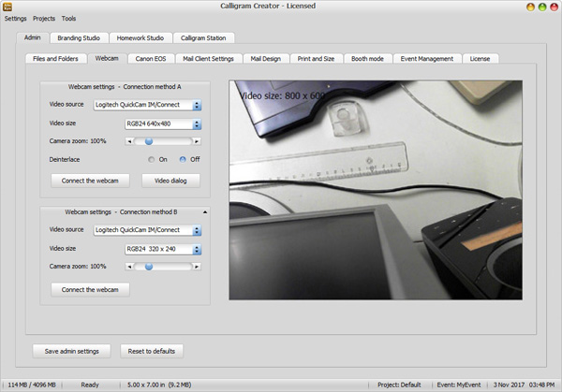Open the Event Management sub-tab

(x=427, y=59)
